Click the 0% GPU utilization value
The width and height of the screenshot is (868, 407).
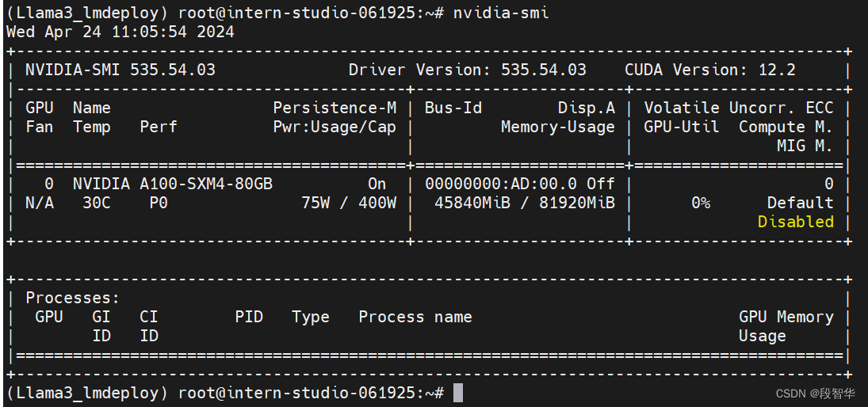(701, 203)
